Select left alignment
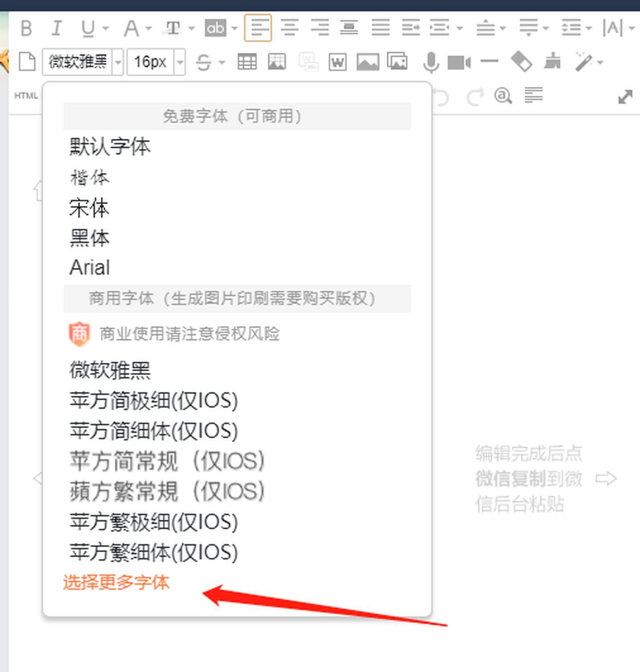This screenshot has height=672, width=640. click(258, 28)
